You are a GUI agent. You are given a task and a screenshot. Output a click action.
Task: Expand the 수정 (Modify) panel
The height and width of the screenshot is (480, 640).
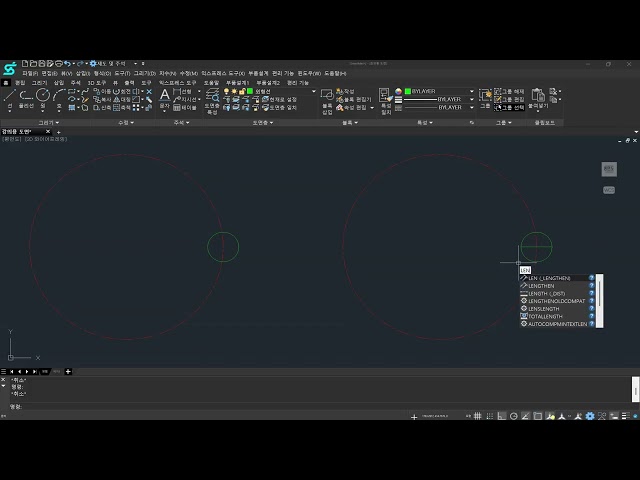[x=126, y=122]
